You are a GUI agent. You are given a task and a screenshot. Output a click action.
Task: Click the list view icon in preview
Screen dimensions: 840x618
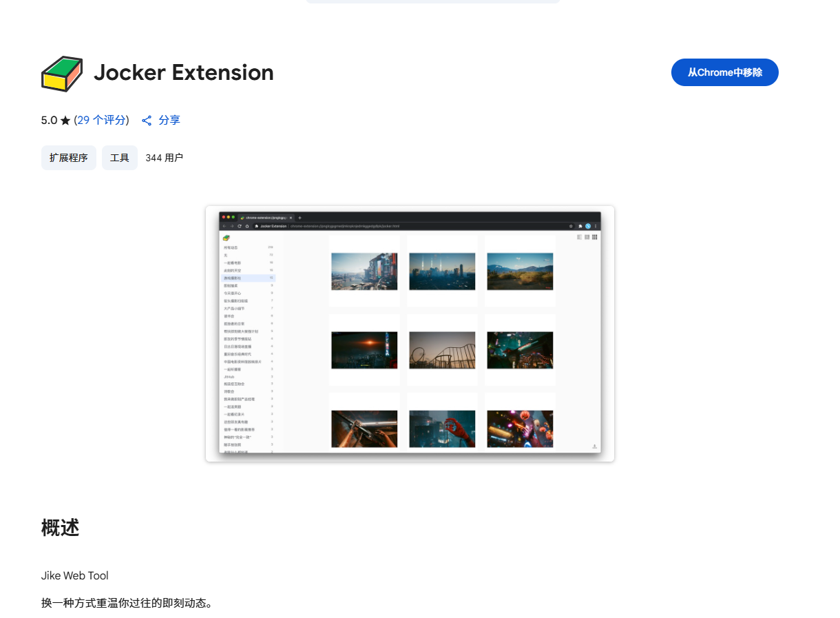coord(580,237)
